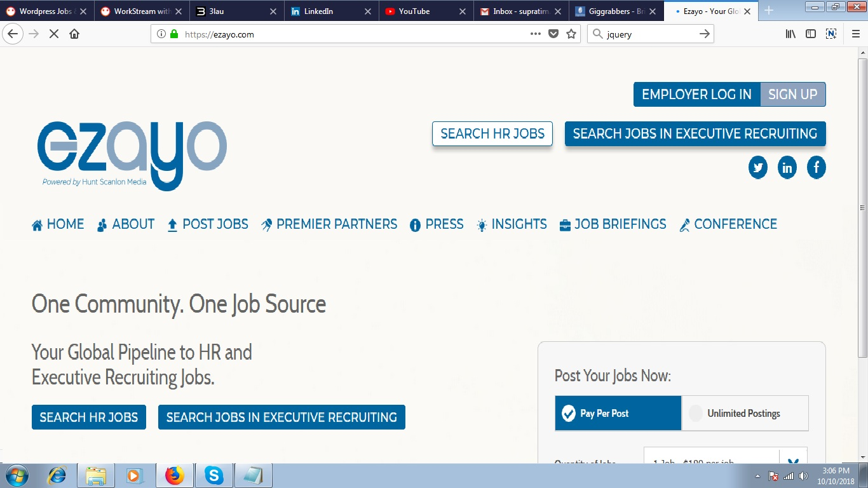Open the PRESS menu item

point(437,224)
